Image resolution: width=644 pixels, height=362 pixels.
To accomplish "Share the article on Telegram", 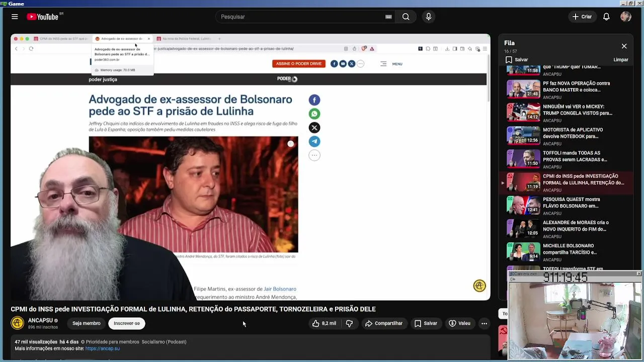I will point(314,141).
